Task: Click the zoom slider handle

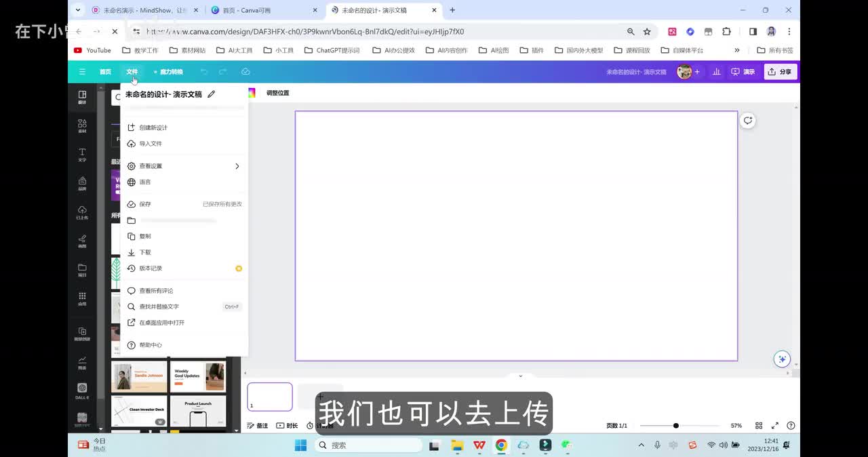Action: [676, 426]
